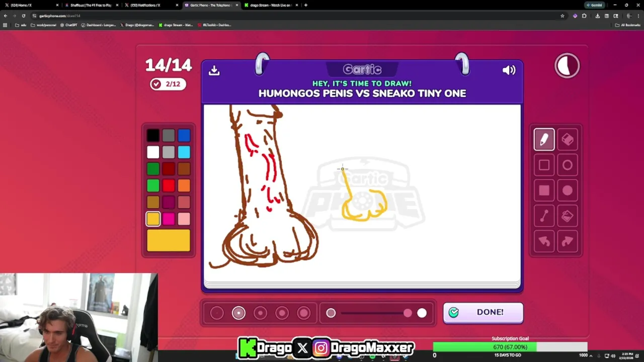644x362 pixels.
Task: Open the work/personal bookmarks folder
Action: [43, 25]
